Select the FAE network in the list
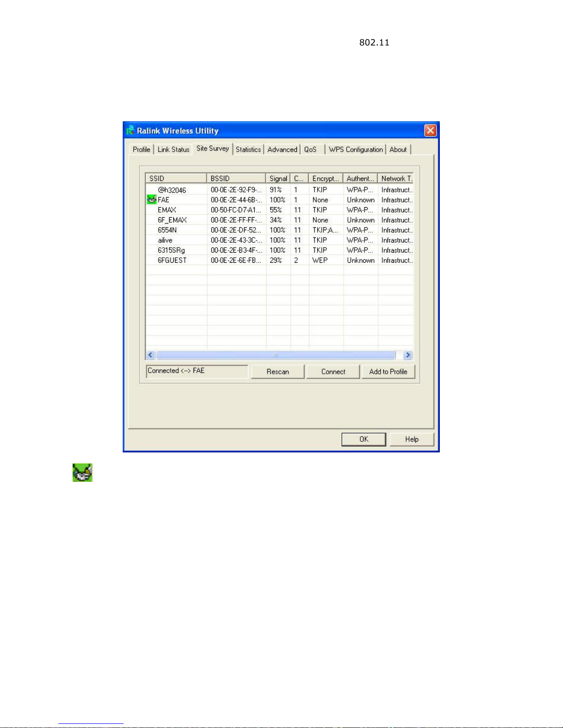563x728 pixels. (x=279, y=200)
